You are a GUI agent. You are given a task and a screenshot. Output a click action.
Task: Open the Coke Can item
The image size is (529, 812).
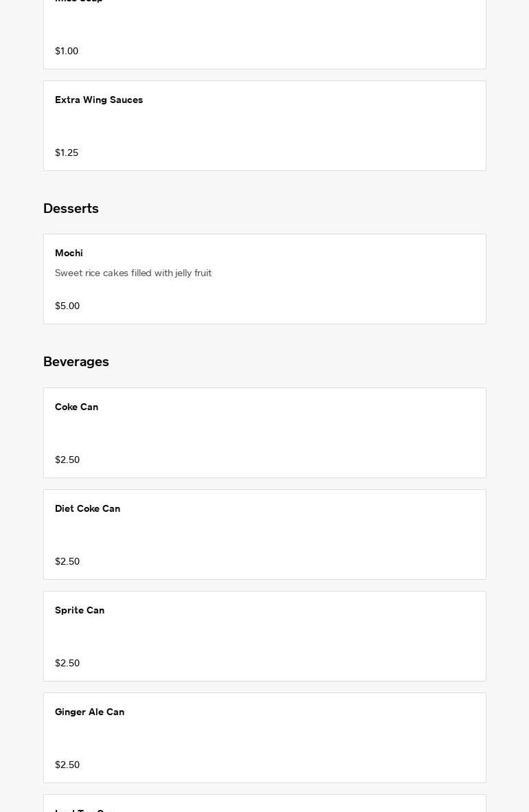pos(76,407)
